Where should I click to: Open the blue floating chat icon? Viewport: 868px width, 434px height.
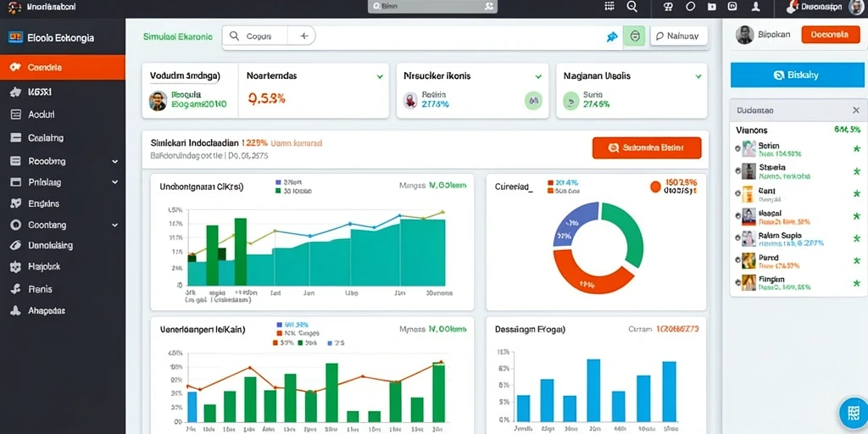853,413
